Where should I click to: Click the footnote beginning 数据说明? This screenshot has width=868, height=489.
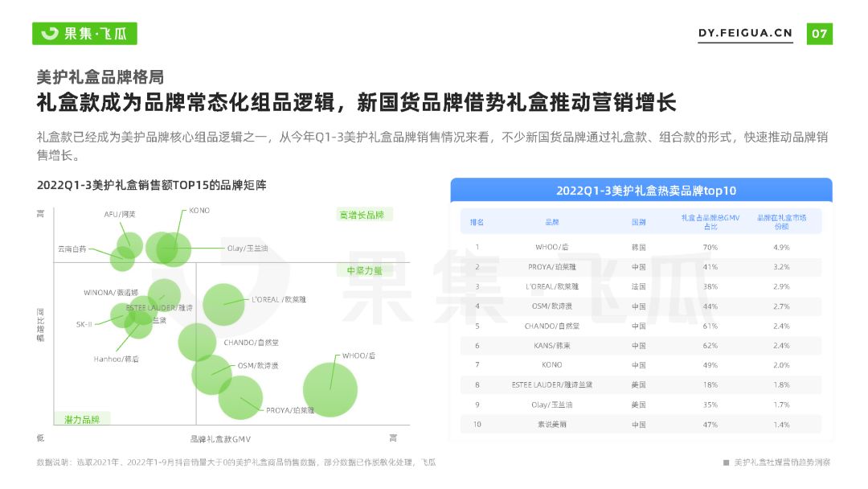[236, 462]
